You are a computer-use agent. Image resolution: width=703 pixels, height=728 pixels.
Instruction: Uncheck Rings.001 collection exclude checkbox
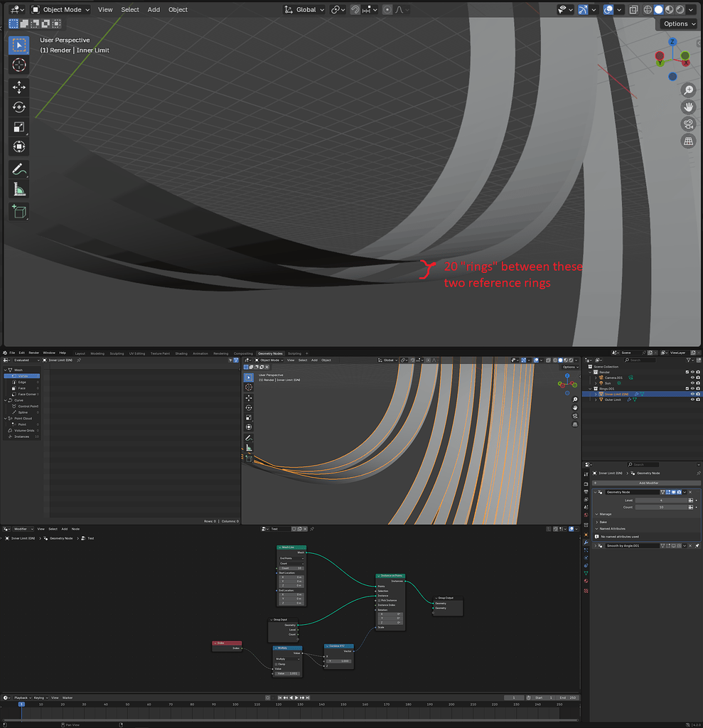point(687,389)
